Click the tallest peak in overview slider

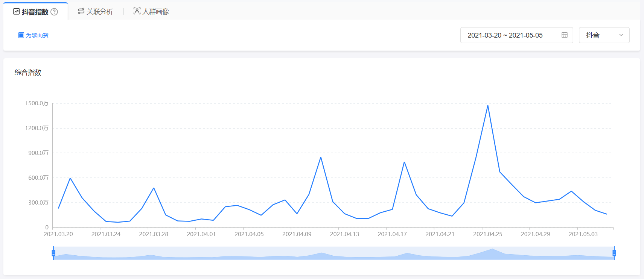pyautogui.click(x=492, y=249)
